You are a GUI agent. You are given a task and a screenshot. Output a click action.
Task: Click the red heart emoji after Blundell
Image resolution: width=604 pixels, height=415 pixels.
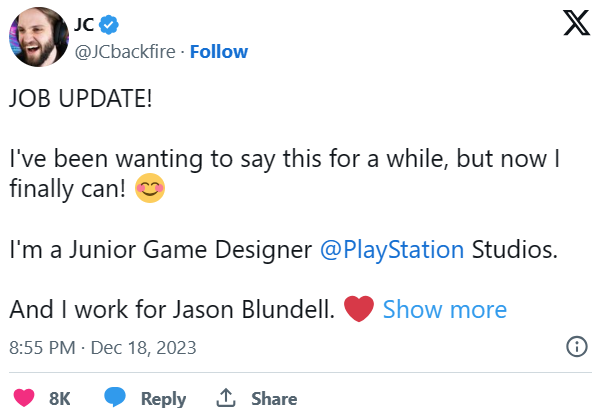click(x=357, y=309)
